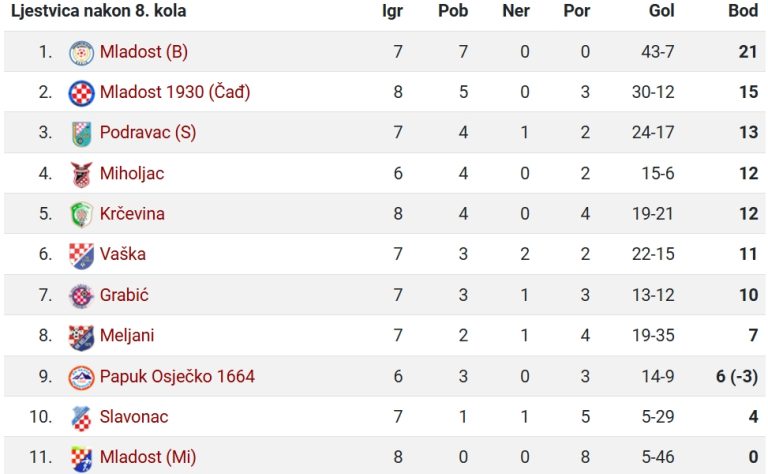Screen dimensions: 768x474
Task: Click the Igr column header
Action: [392, 11]
